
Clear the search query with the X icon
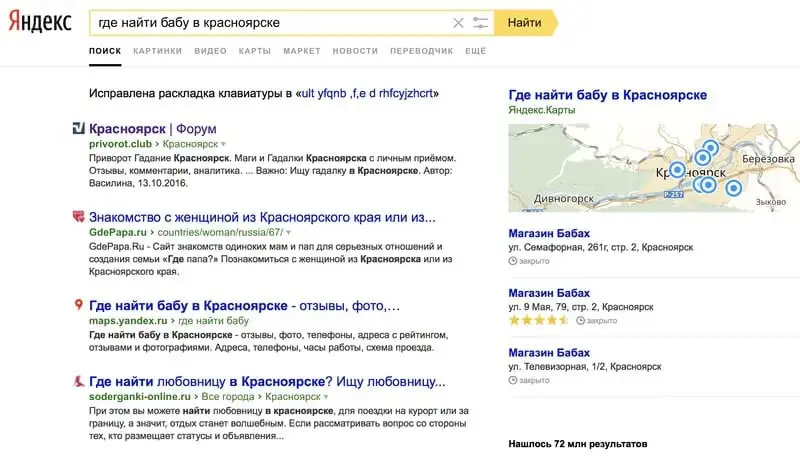pyautogui.click(x=458, y=22)
